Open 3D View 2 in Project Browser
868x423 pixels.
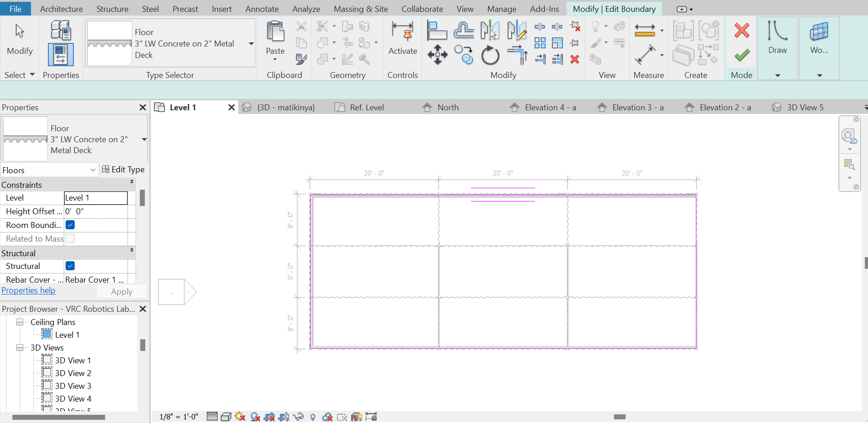point(73,373)
